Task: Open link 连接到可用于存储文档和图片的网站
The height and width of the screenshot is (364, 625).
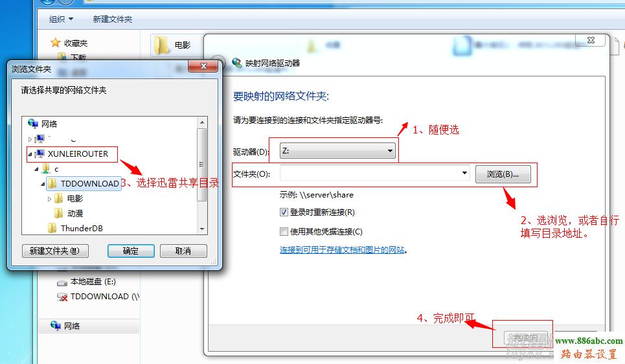Action: tap(342, 250)
